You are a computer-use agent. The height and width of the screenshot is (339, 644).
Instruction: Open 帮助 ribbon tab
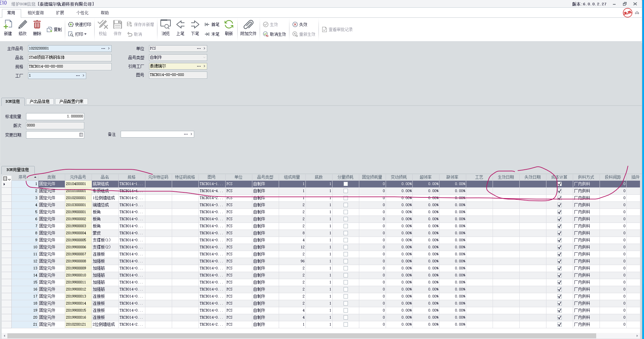tap(105, 13)
